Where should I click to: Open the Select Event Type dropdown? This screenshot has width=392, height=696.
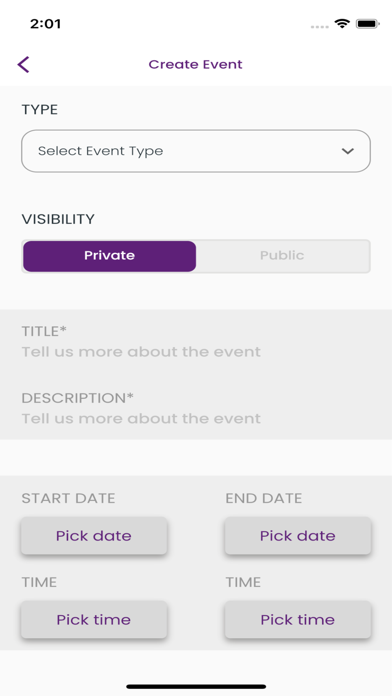pyautogui.click(x=196, y=151)
